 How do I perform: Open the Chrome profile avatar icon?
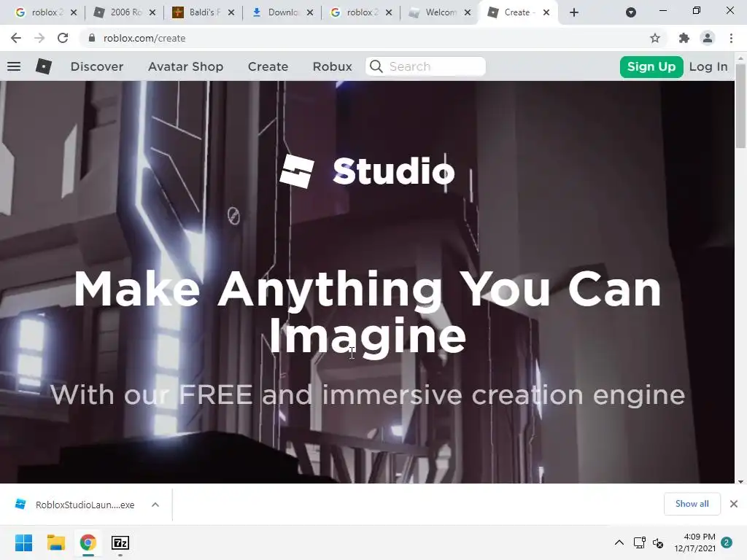pos(708,38)
